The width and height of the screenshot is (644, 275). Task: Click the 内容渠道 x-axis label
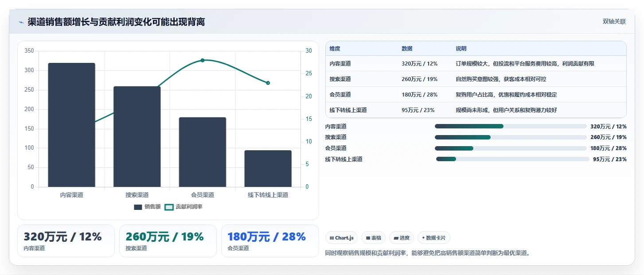71,195
